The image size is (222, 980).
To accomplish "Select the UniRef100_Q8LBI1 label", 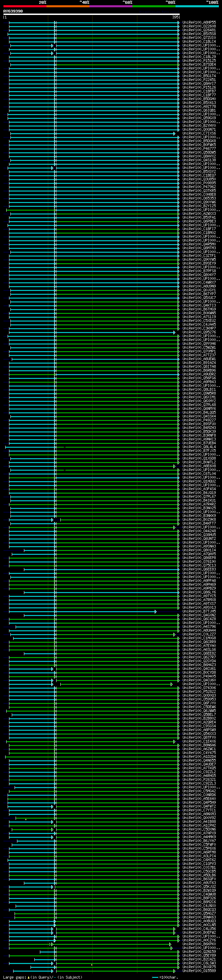I will [x=199, y=389].
